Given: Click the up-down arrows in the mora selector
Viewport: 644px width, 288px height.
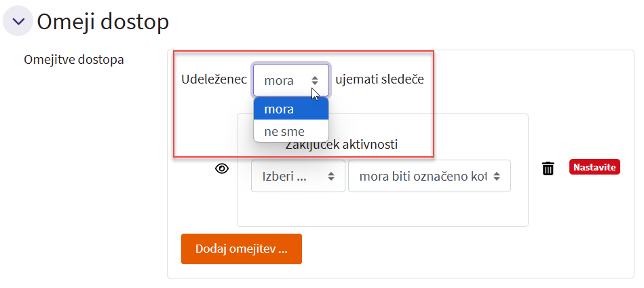Looking at the screenshot, I should point(315,80).
